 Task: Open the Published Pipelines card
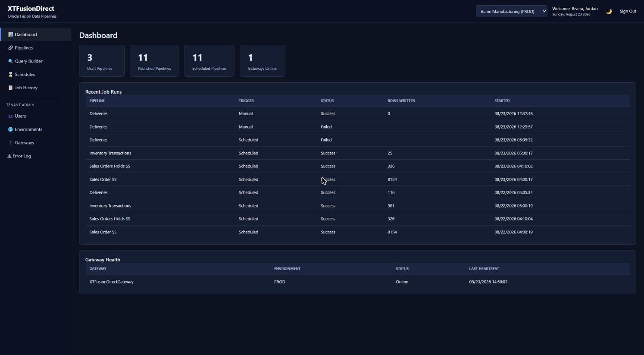coord(154,61)
